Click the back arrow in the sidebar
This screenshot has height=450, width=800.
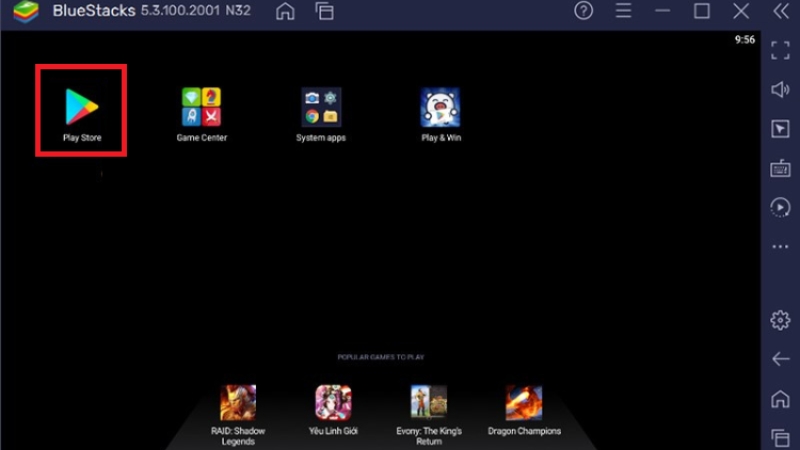(780, 359)
